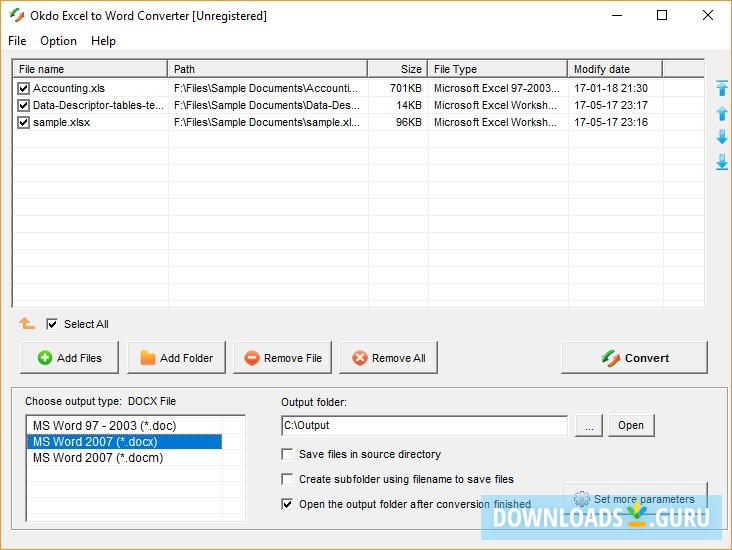Maximize the Okdo converter window
732x550 pixels.
(662, 15)
